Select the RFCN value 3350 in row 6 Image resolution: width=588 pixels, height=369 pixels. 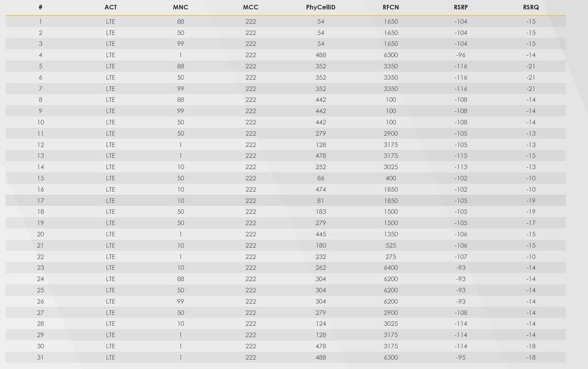click(x=390, y=78)
